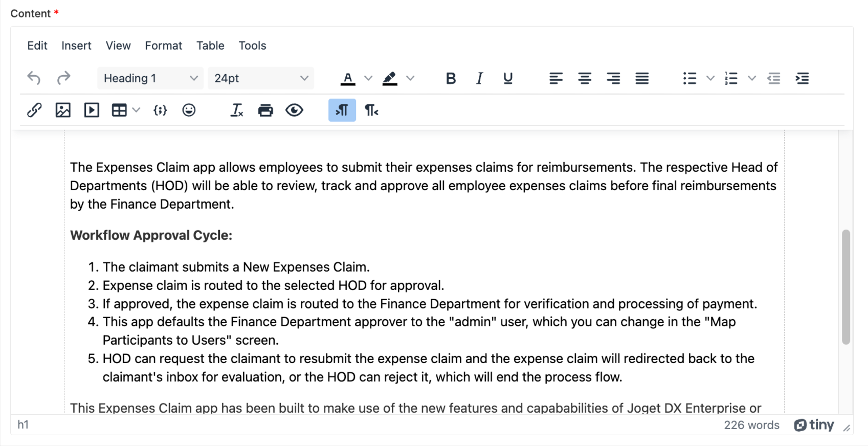Click the 226 words counter
868x446 pixels.
click(x=751, y=425)
